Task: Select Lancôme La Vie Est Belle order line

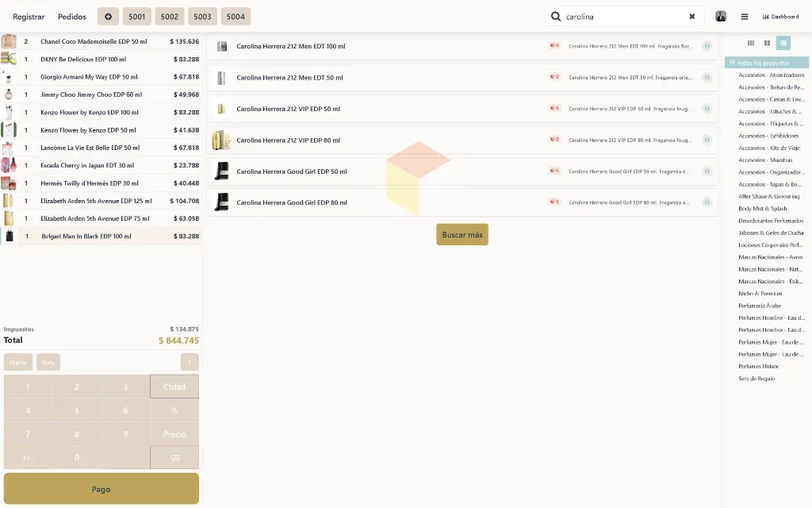Action: pyautogui.click(x=101, y=148)
